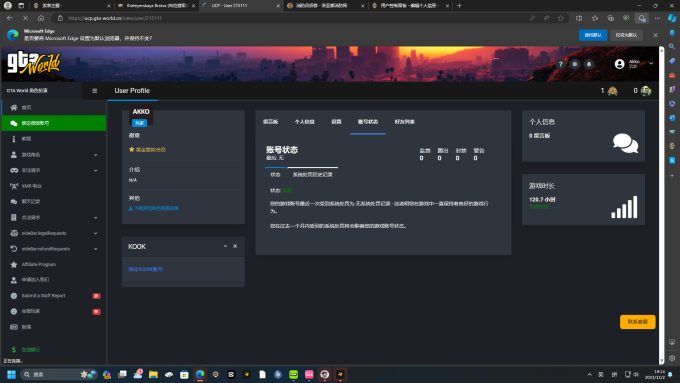Open the XMR radio sidebar item
The width and height of the screenshot is (680, 383).
pos(53,186)
